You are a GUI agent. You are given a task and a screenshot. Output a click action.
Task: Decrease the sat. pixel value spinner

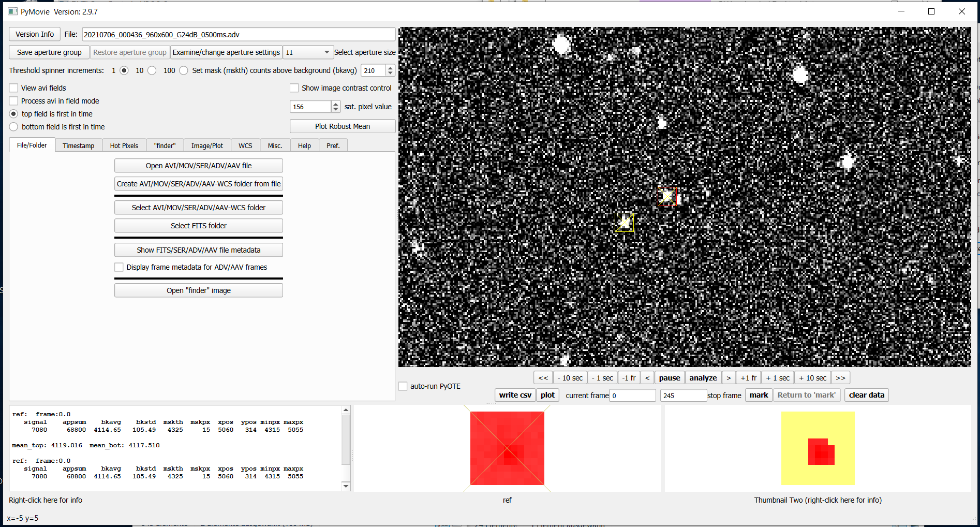336,109
